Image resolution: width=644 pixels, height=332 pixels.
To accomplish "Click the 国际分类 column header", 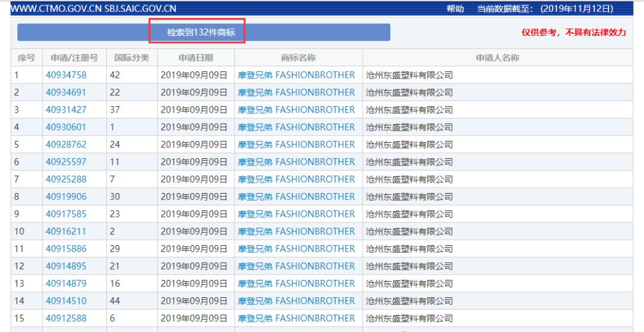I will pos(132,58).
